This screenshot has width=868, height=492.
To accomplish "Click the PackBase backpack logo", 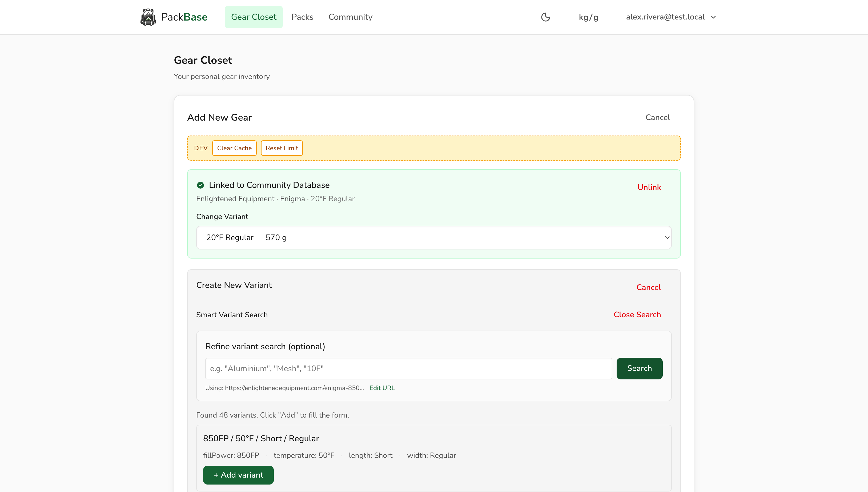I will pos(147,17).
